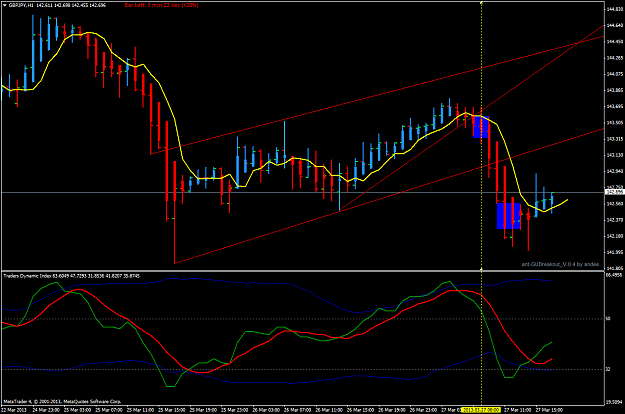Click the 144.450 price axis label

pos(615,41)
